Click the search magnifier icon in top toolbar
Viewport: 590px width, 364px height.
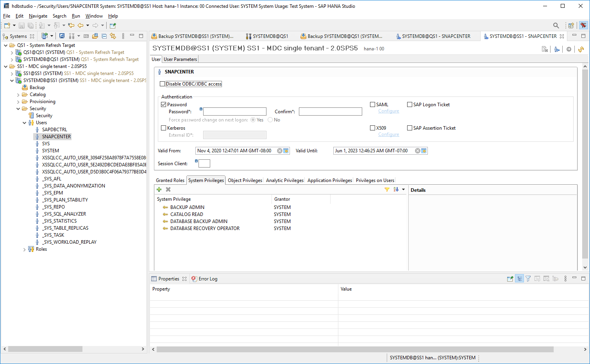pos(556,25)
